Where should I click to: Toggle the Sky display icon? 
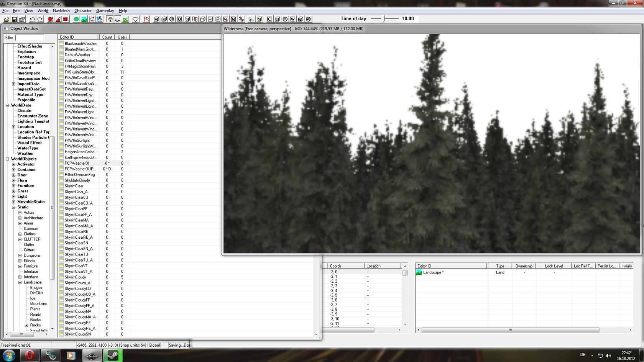pyautogui.click(x=118, y=19)
